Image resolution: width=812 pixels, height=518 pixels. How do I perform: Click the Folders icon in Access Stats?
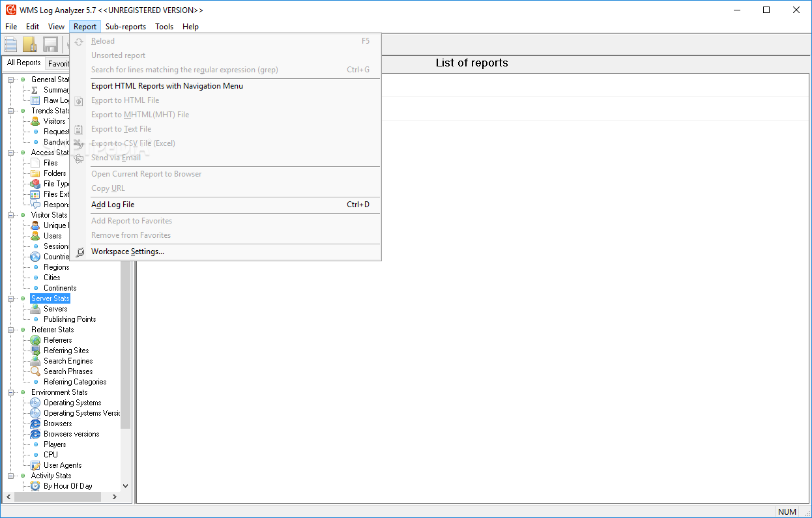click(x=35, y=173)
